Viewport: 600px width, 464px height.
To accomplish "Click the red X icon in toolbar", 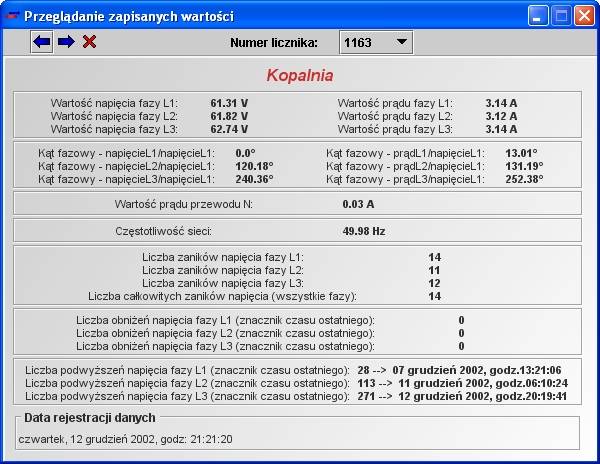I will pyautogui.click(x=89, y=41).
